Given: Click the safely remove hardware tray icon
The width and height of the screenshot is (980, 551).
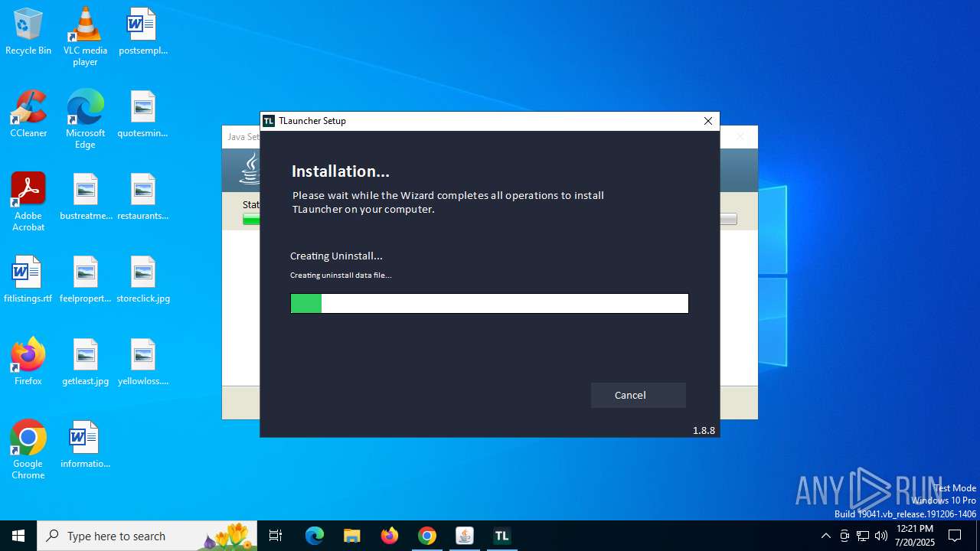Looking at the screenshot, I should (x=844, y=536).
